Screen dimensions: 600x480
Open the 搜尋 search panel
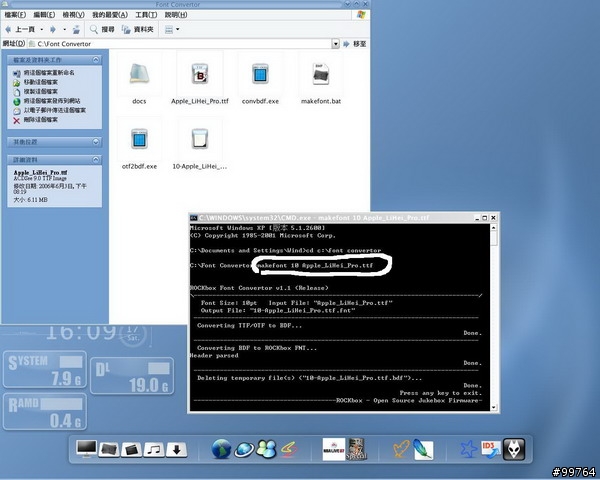102,29
